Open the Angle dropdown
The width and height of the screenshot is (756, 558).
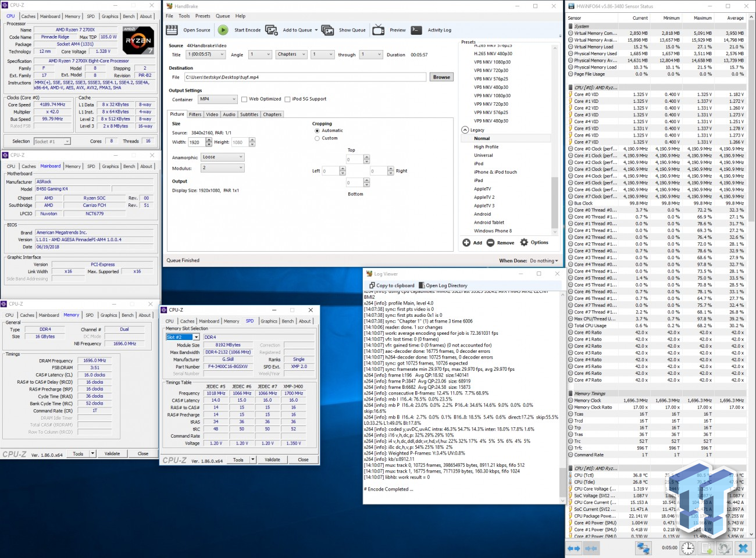(x=260, y=54)
